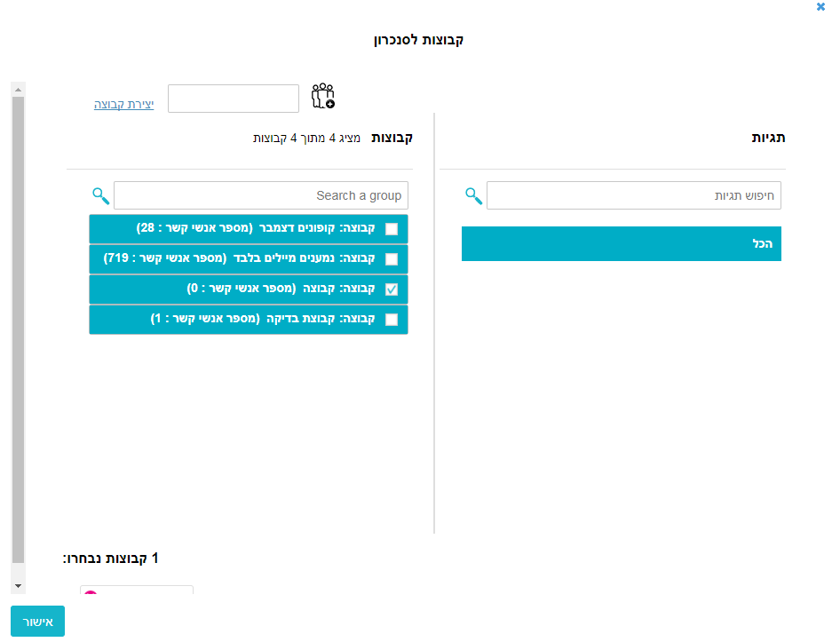Click the קופונים דצמבר group row text
The image size is (840, 642).
pos(256,228)
